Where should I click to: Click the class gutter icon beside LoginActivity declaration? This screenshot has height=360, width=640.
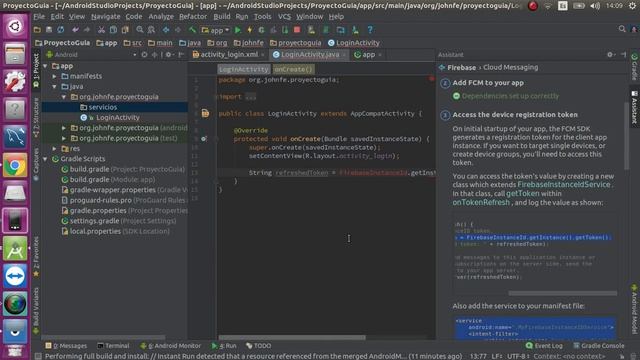[205, 113]
